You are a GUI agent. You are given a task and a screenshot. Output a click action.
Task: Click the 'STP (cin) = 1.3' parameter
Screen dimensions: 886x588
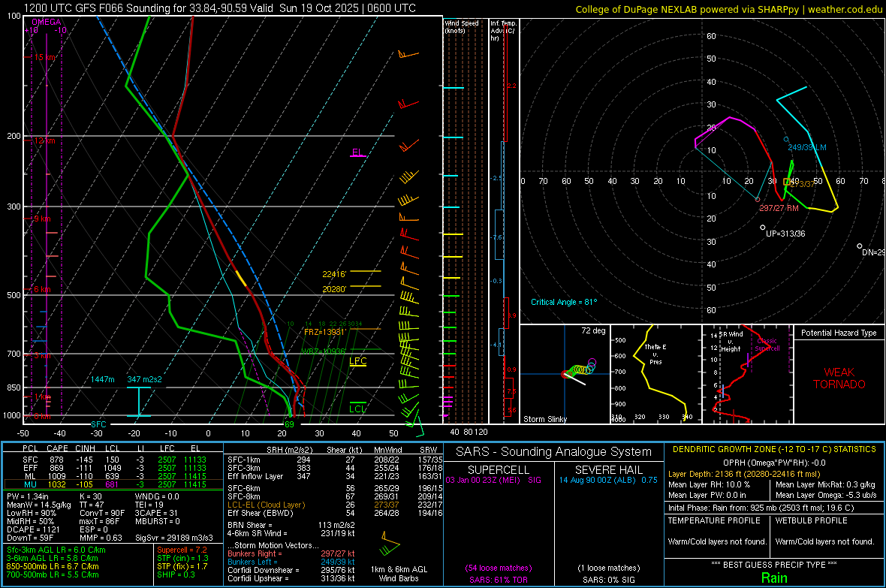coord(182,557)
